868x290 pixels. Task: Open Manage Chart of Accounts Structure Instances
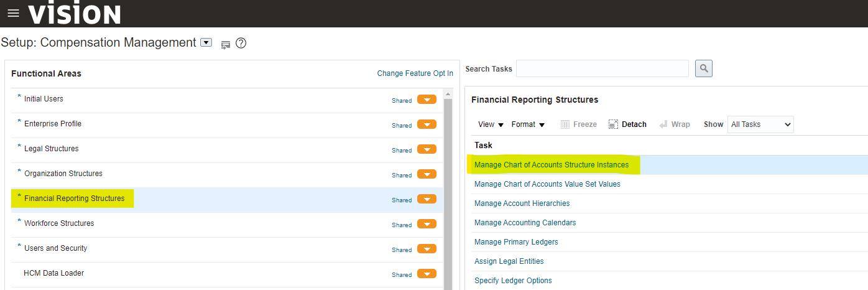[551, 165]
